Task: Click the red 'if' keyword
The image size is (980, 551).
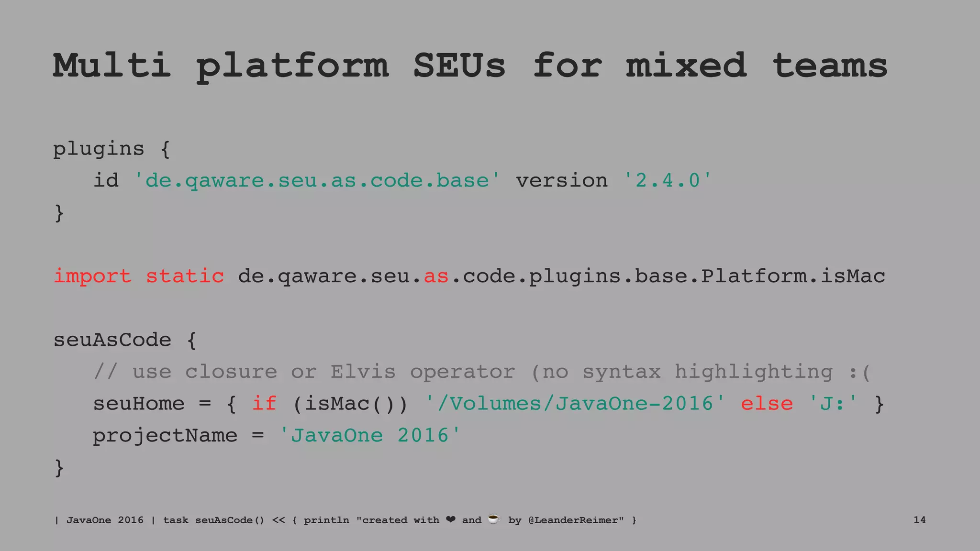Action: [x=264, y=404]
